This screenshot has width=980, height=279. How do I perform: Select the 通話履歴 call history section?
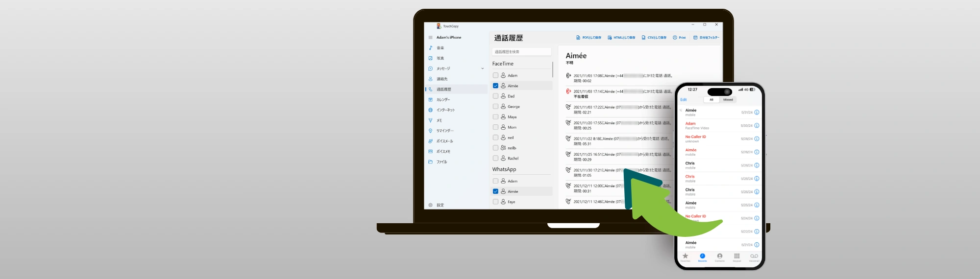[x=456, y=89]
